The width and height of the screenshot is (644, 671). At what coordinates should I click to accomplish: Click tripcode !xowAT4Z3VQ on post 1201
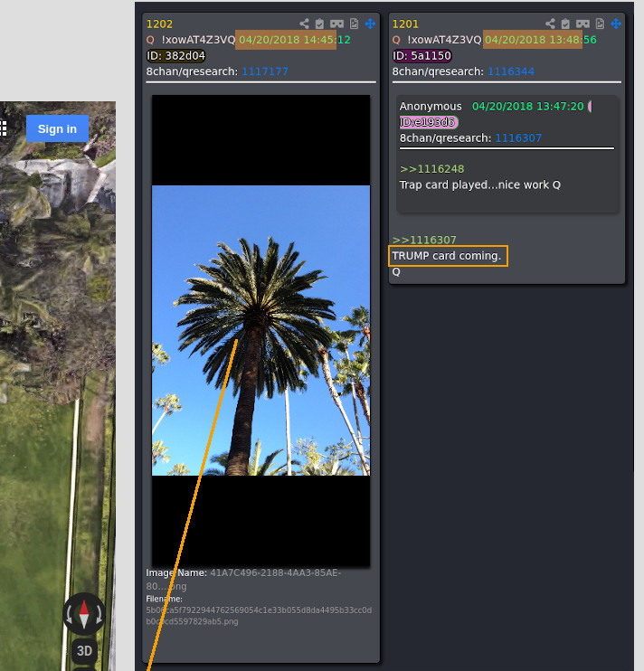click(445, 40)
